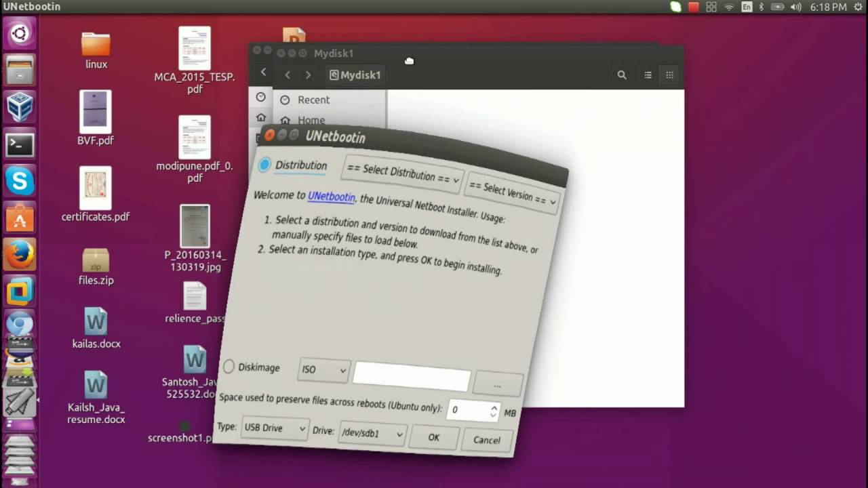
Task: Click the disk image path field
Action: pos(412,377)
